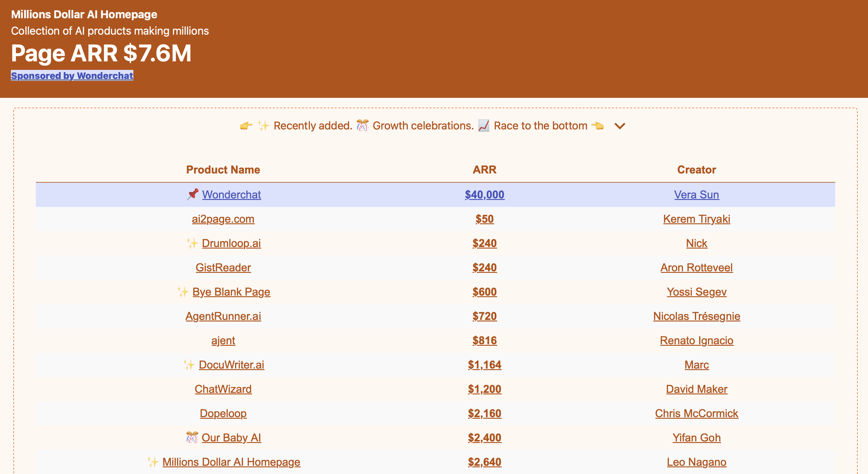Image resolution: width=868 pixels, height=474 pixels.
Task: Click the sparkles icon beside DocuWriter.ai
Action: coord(190,364)
